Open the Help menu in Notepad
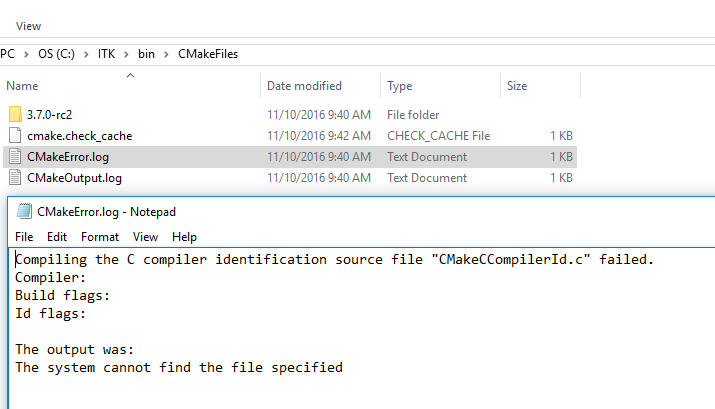Viewport: 715px width, 409px height. [184, 237]
